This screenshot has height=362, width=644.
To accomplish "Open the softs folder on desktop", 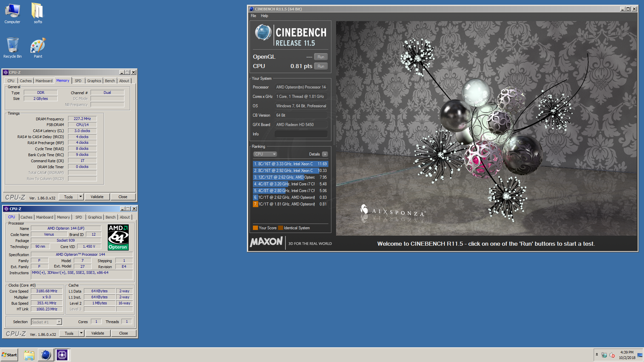I will [38, 13].
